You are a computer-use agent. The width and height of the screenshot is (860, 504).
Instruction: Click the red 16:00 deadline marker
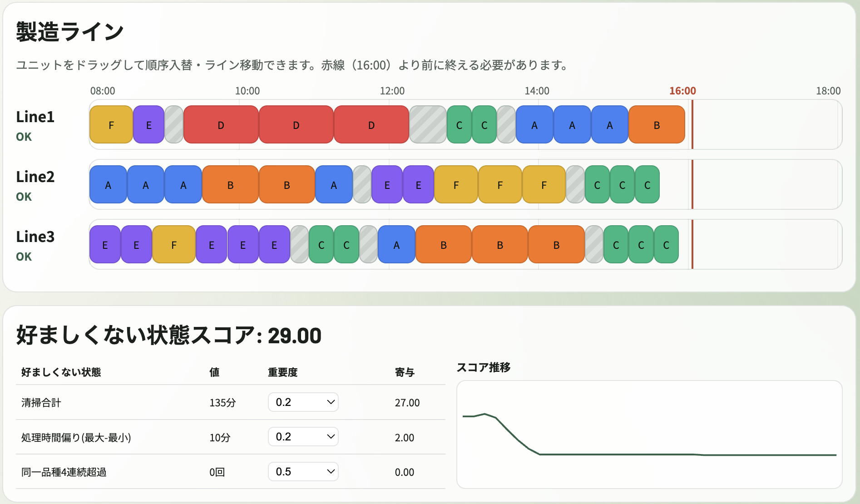point(692,124)
